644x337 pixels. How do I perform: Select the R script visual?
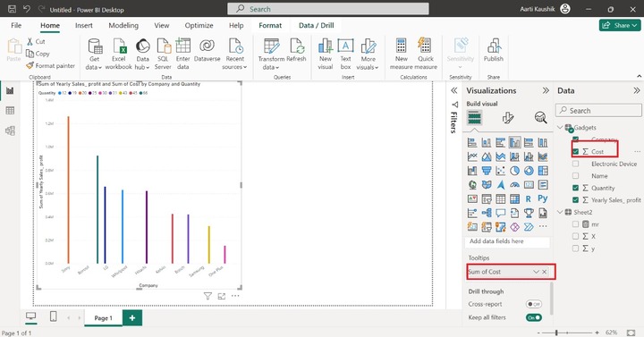[x=529, y=198]
